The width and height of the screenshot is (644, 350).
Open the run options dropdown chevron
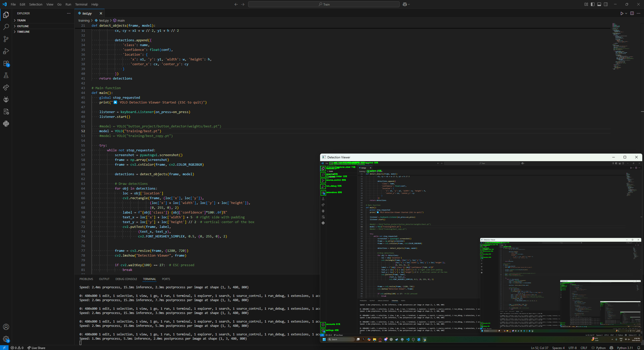(626, 13)
